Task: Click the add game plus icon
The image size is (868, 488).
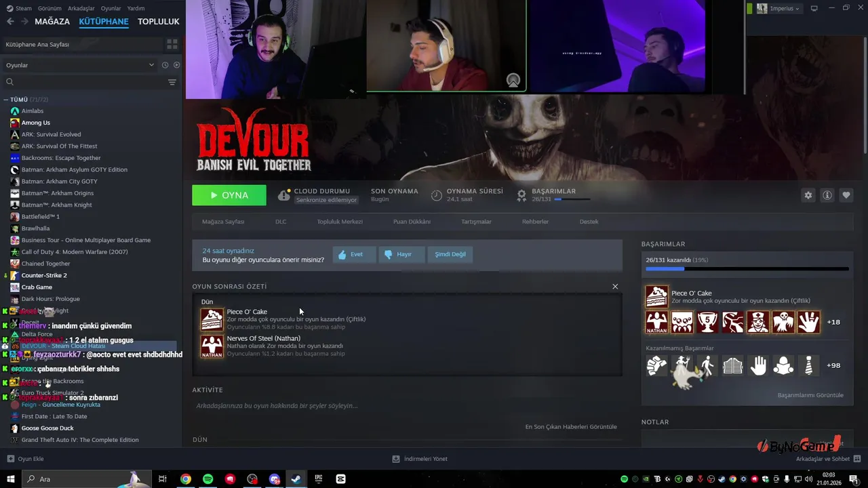Action: (11, 459)
